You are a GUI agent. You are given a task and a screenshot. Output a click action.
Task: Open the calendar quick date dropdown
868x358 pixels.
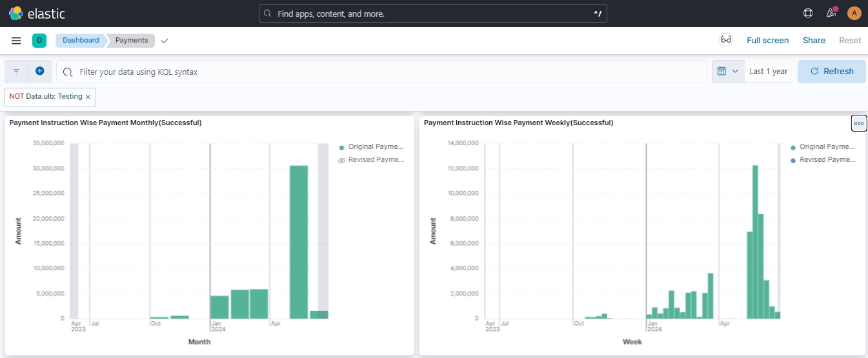(x=728, y=72)
